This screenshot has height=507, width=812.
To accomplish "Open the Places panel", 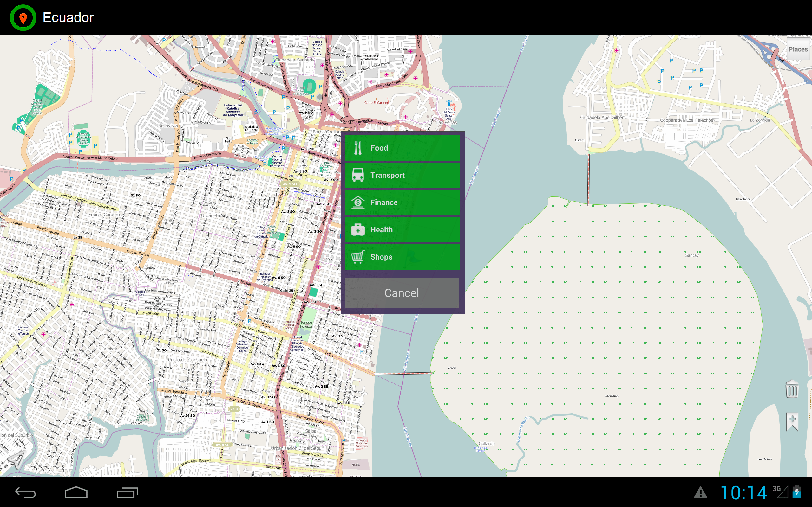I will [x=798, y=49].
